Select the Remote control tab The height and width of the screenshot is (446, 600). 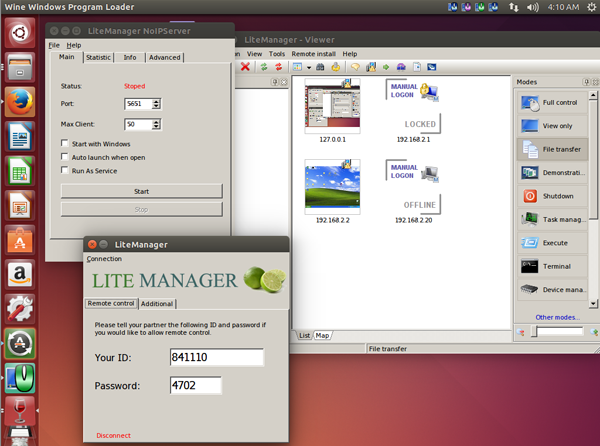pyautogui.click(x=111, y=303)
